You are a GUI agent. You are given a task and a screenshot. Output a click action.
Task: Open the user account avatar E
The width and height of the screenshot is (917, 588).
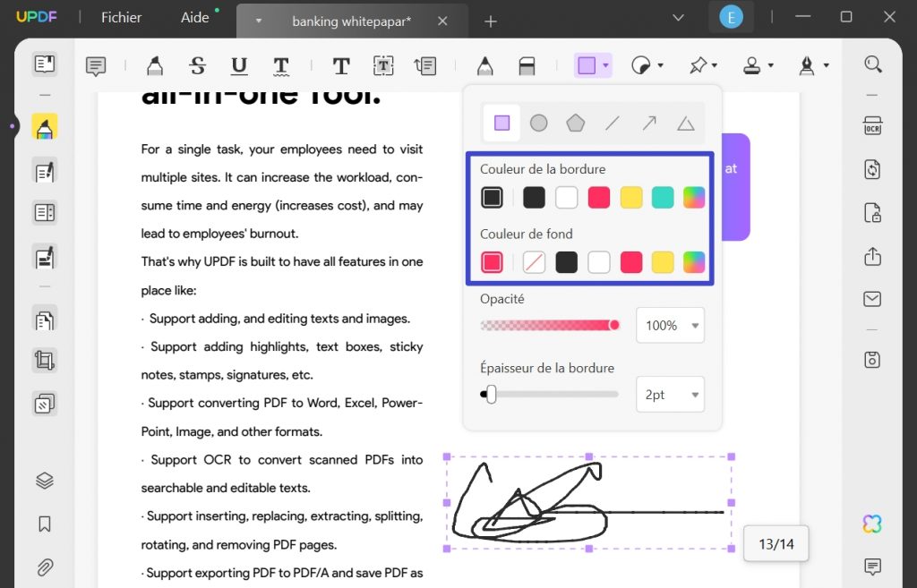(x=731, y=18)
